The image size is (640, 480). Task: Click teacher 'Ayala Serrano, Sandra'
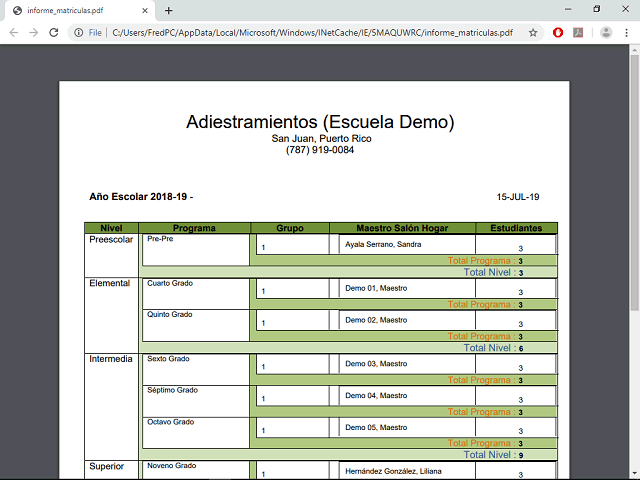coord(383,244)
